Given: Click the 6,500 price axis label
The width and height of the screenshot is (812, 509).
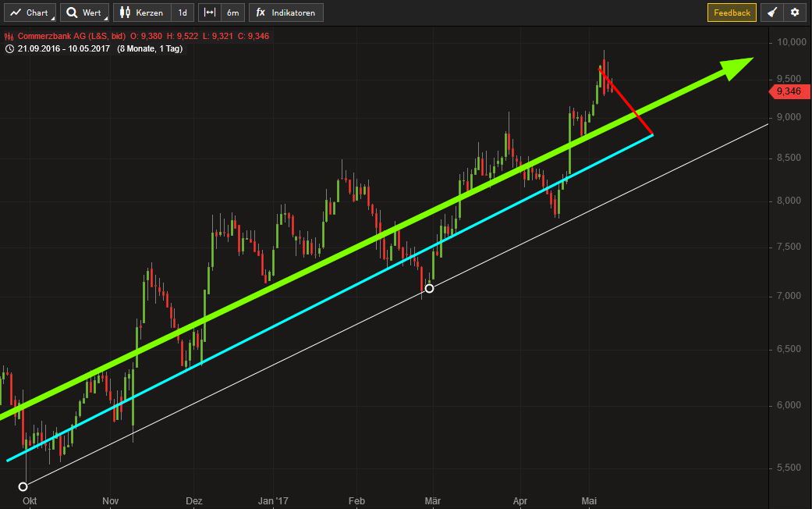Looking at the screenshot, I should tap(788, 349).
